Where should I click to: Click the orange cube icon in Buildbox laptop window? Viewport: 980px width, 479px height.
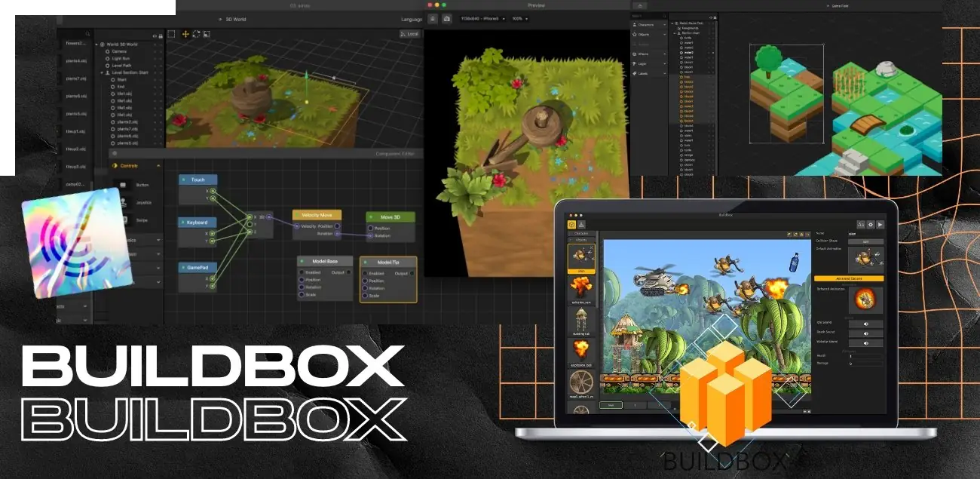572,224
